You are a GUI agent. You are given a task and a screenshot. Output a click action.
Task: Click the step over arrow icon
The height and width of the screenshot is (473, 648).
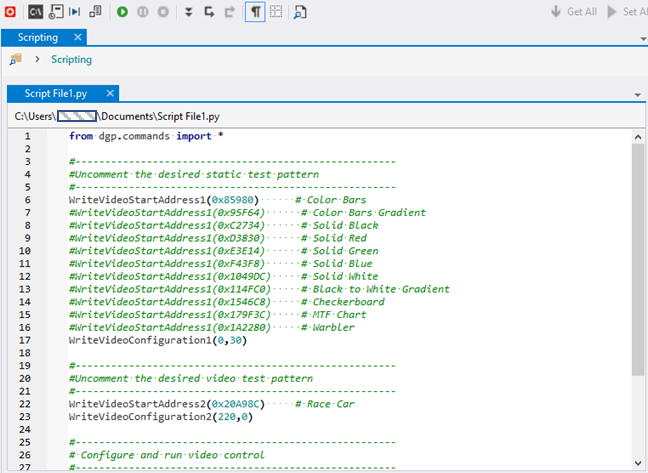tap(209, 12)
